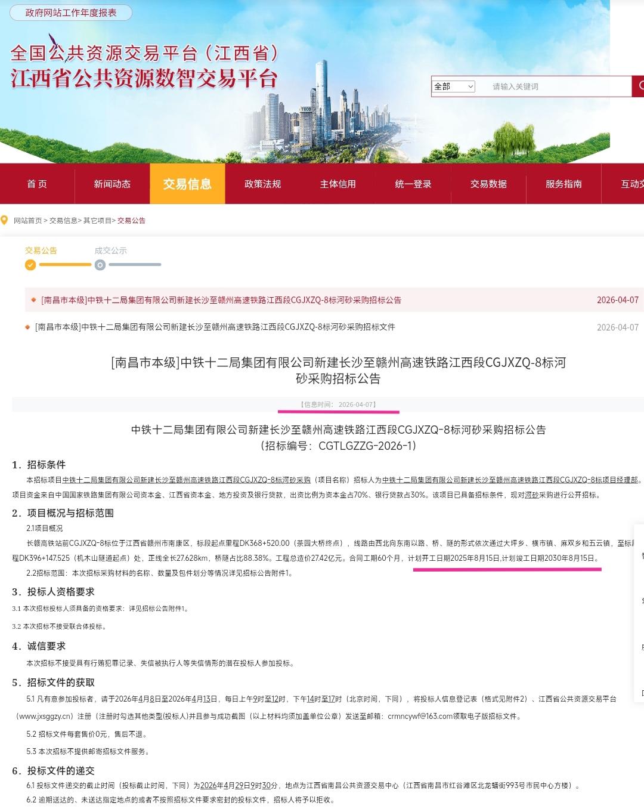Click the 政府网站工作年度报表 button

point(71,11)
